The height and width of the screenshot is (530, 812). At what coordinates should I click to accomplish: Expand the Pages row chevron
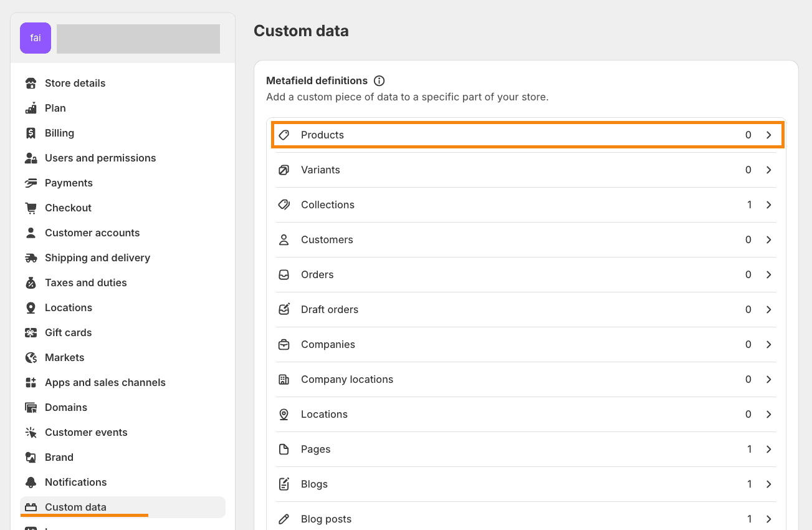pyautogui.click(x=769, y=449)
